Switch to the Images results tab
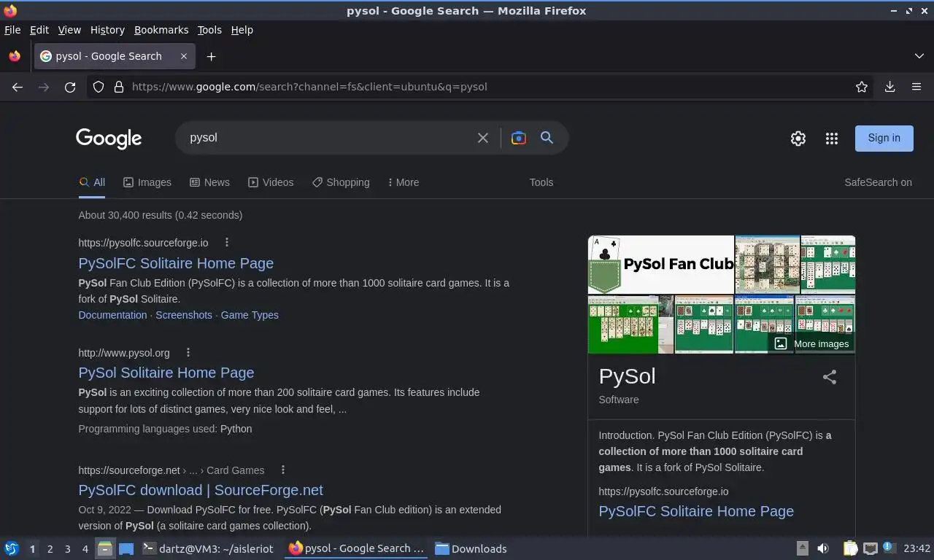The width and height of the screenshot is (934, 560). click(x=147, y=182)
